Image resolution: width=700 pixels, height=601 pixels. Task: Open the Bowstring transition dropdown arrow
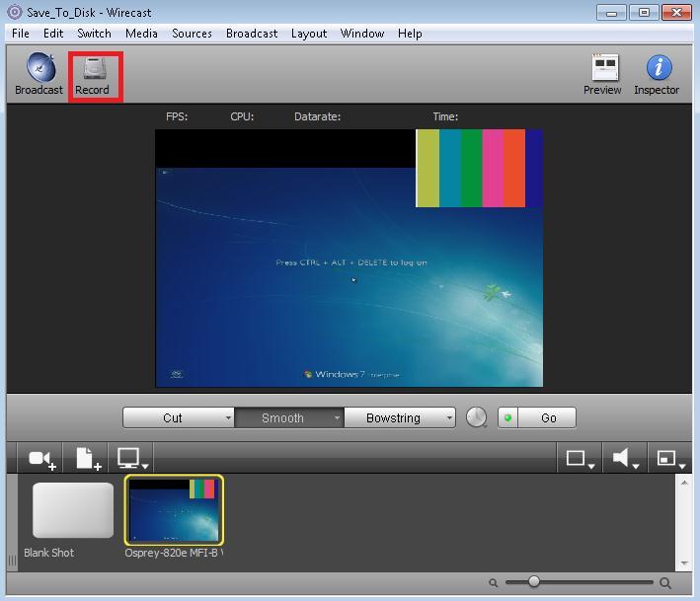[x=449, y=418]
